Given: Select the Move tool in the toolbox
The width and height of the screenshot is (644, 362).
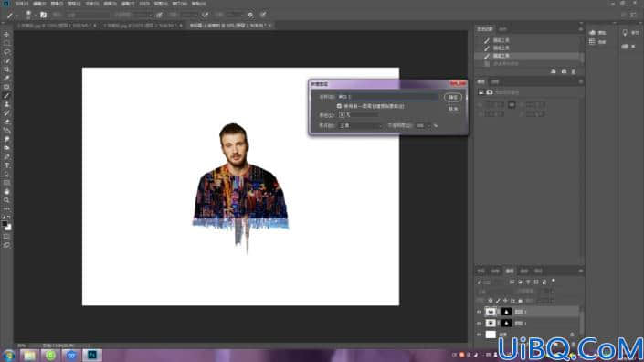Looking at the screenshot, I should click(6, 35).
